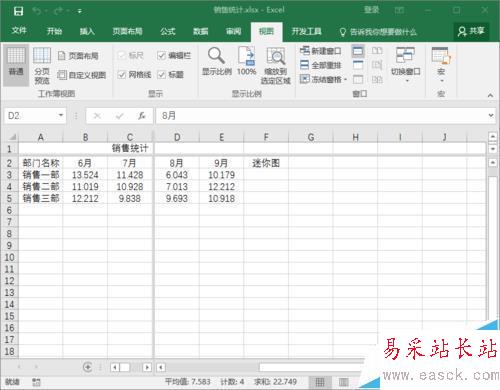Switch to Page Break Preview (分页预览)
The image size is (500, 390).
tap(42, 65)
